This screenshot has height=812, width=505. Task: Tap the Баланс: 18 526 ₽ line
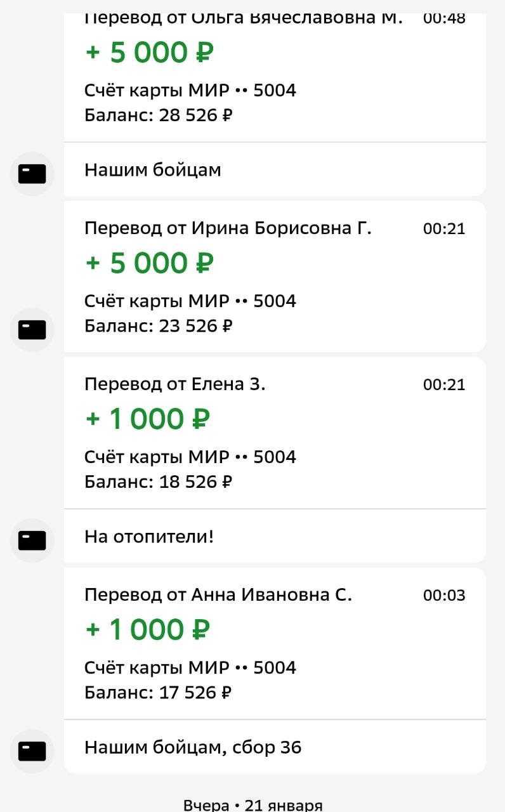(159, 482)
